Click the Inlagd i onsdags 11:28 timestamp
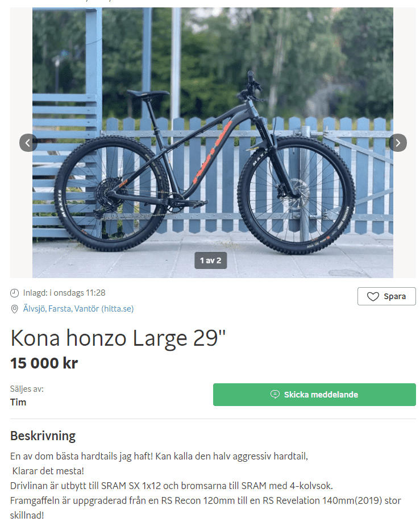Image resolution: width=420 pixels, height=530 pixels. pos(64,293)
